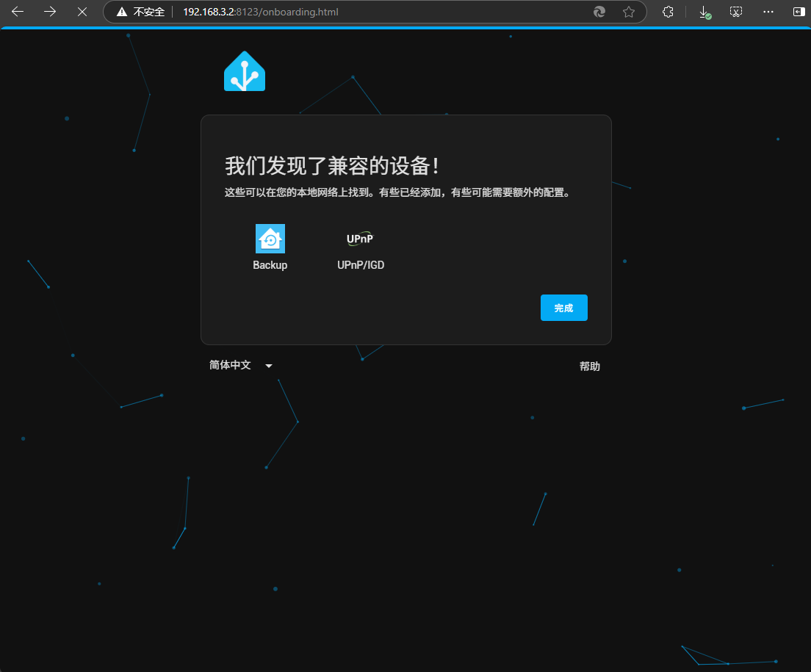This screenshot has height=672, width=811.
Task: Click the screenshot capture toolbar icon
Action: 736,12
